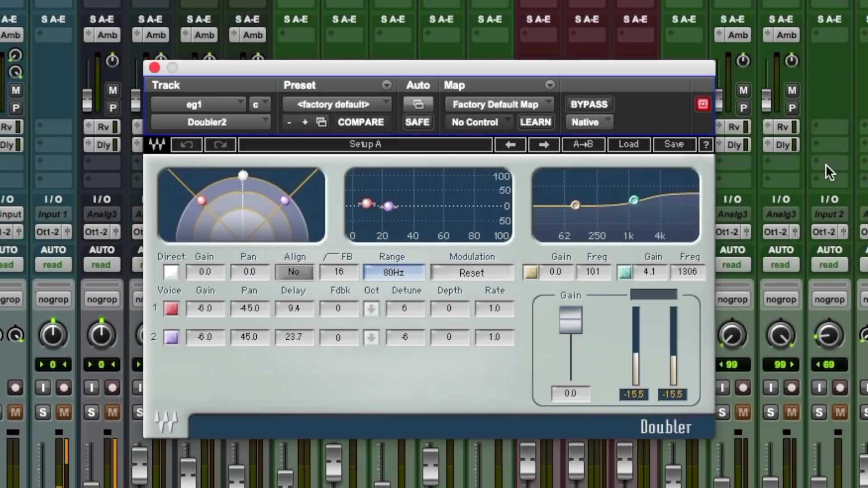Click the red target button in plugin header
Image resolution: width=868 pixels, height=488 pixels.
[703, 104]
